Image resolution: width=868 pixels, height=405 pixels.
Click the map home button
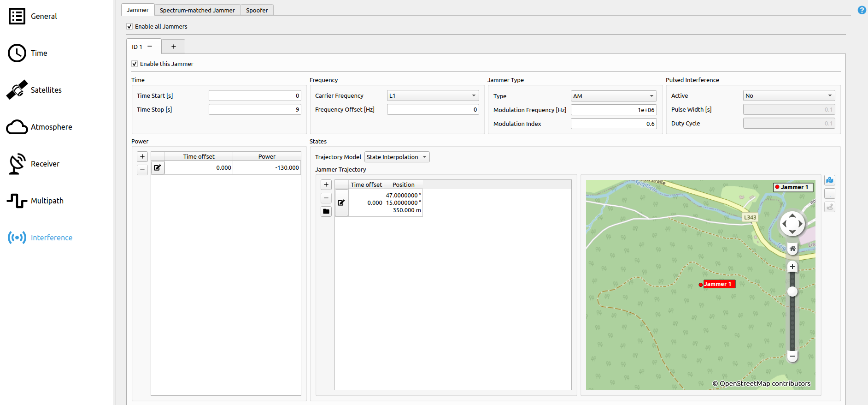(x=792, y=249)
